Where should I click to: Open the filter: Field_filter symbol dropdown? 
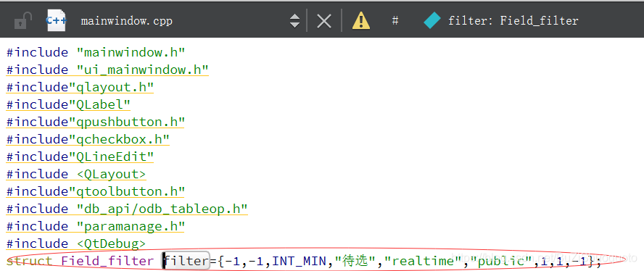pos(513,21)
